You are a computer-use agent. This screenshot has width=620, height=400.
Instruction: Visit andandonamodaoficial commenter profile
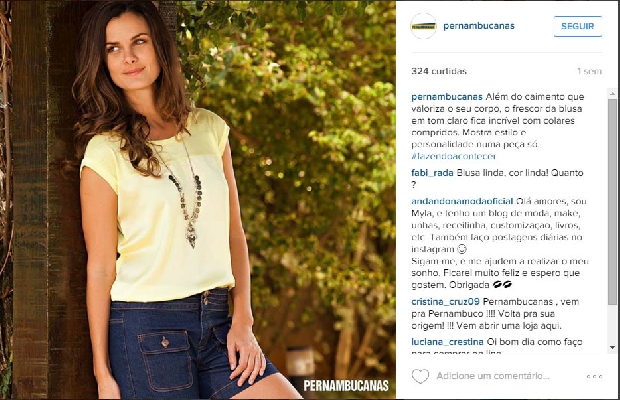pyautogui.click(x=462, y=201)
